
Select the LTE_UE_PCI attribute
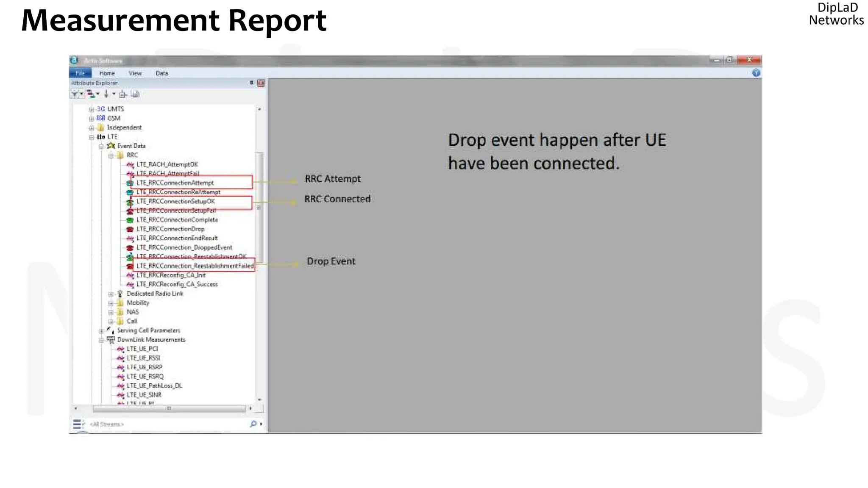point(142,349)
